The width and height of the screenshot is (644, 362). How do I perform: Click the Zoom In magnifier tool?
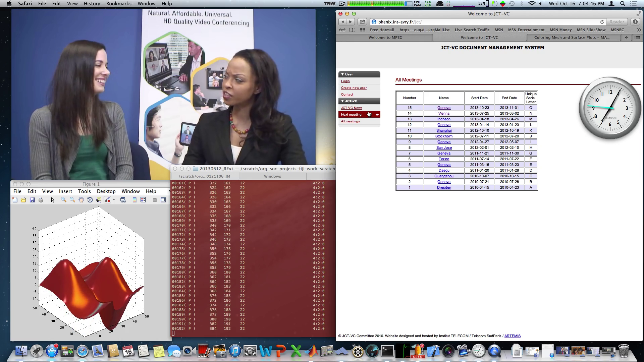[x=63, y=200]
